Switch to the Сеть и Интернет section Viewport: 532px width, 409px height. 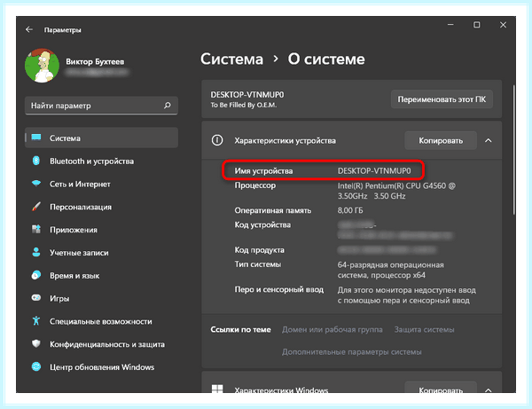point(80,184)
